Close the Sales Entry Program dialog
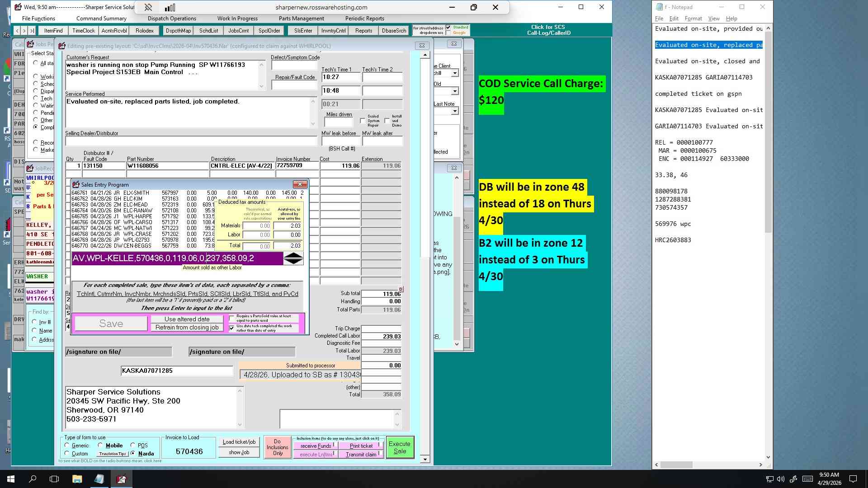Screen dimensions: 868x488 click(x=300, y=184)
